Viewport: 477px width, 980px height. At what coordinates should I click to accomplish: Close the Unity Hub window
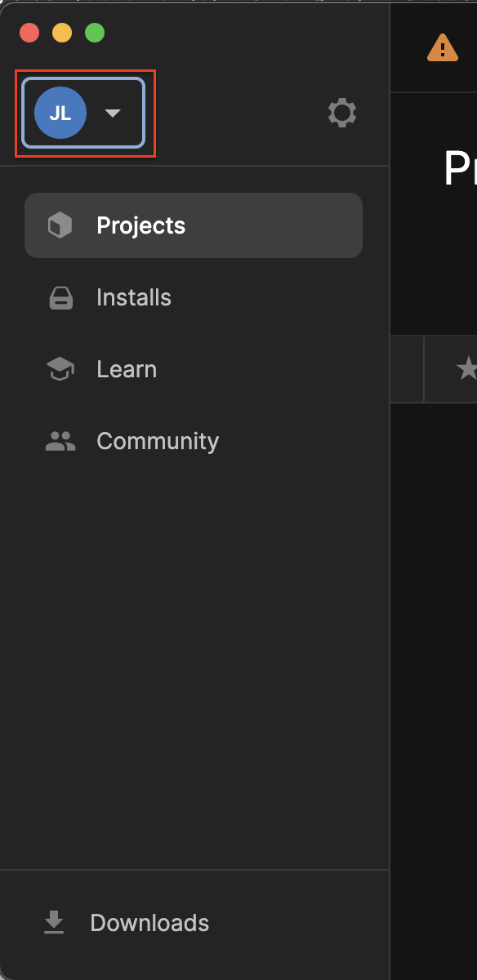click(30, 33)
